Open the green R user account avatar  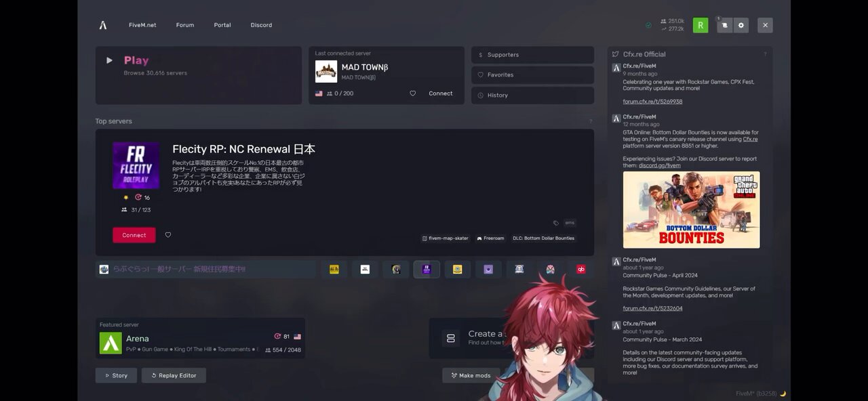click(x=701, y=25)
